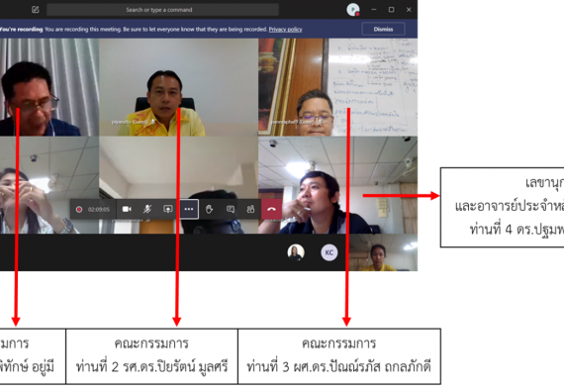This screenshot has width=564, height=392.
Task: Click the woman's photo participant avatar
Action: pos(296,252)
